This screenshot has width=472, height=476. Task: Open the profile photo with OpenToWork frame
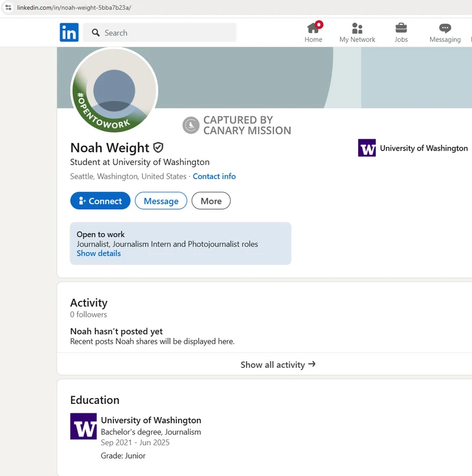tap(114, 90)
